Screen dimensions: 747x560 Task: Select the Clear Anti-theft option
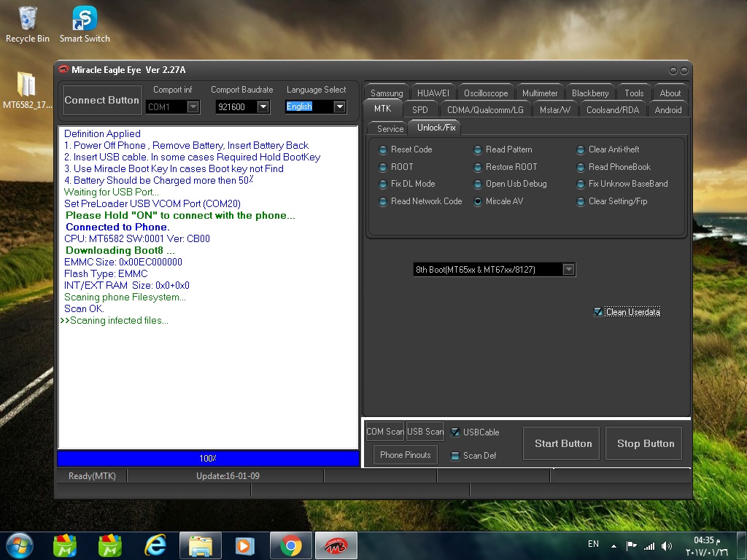point(608,149)
